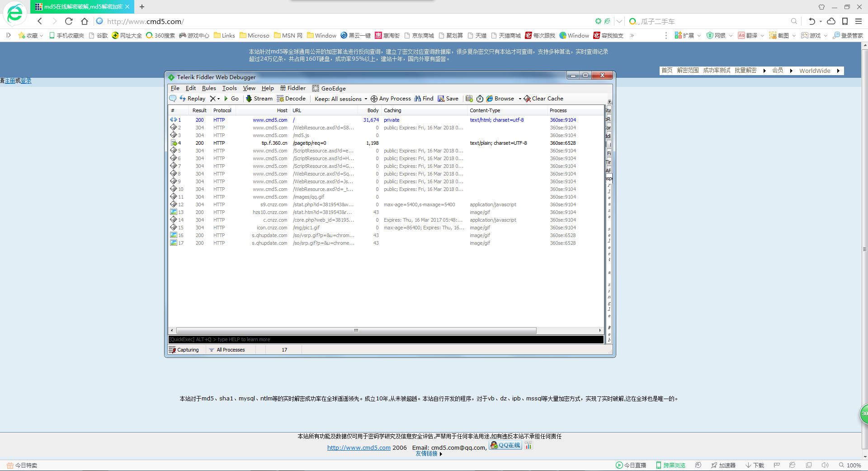Click the browser search input field
The height and width of the screenshot is (471, 868).
click(x=714, y=21)
